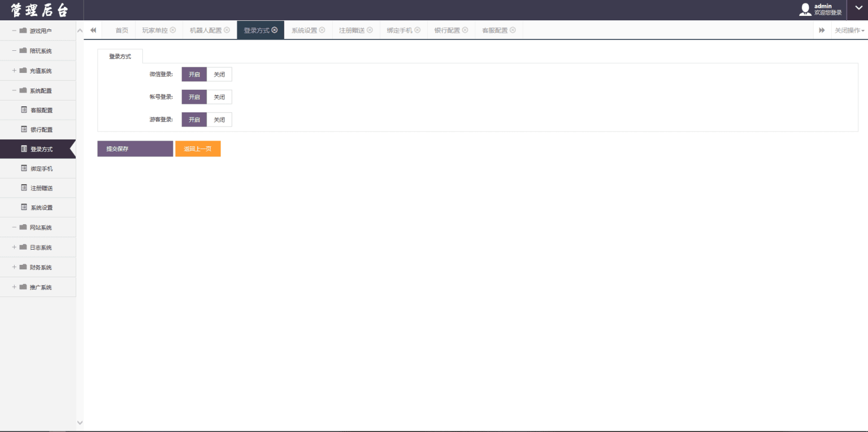Collapse the 系统配置 sidebar group
The width and height of the screenshot is (868, 432).
coord(14,90)
